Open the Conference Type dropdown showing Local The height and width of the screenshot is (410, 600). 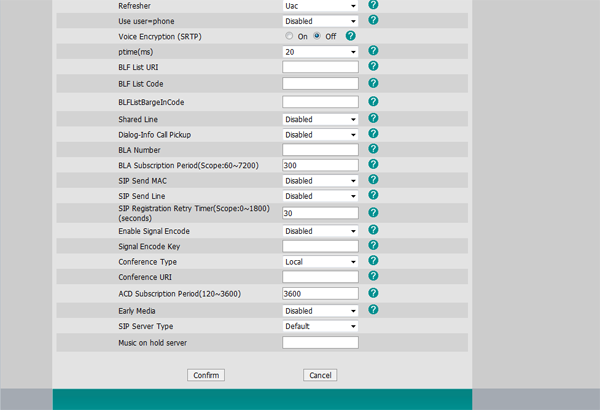click(320, 262)
